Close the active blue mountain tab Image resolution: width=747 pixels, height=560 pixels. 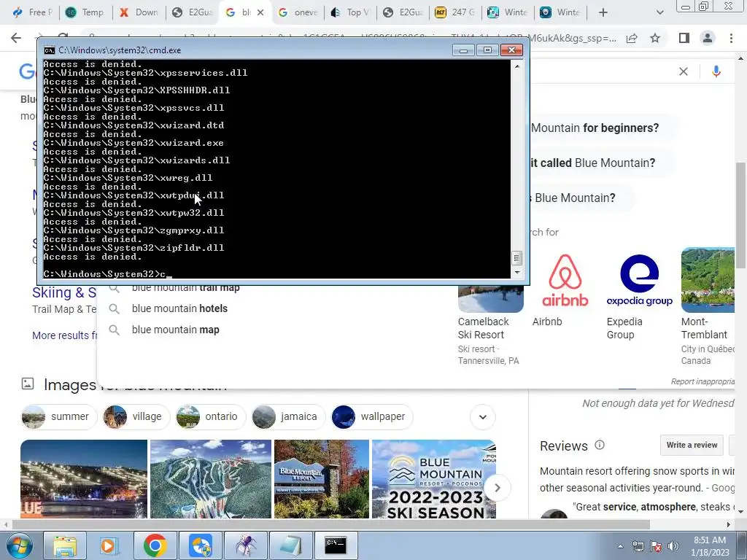click(260, 12)
